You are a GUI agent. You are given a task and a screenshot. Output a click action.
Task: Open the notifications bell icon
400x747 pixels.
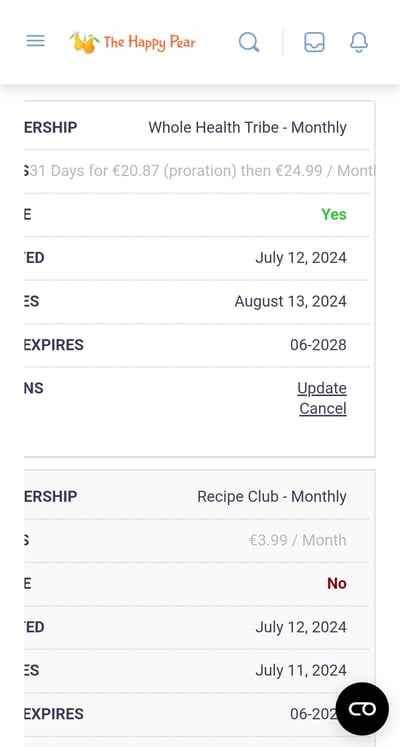[x=359, y=42]
